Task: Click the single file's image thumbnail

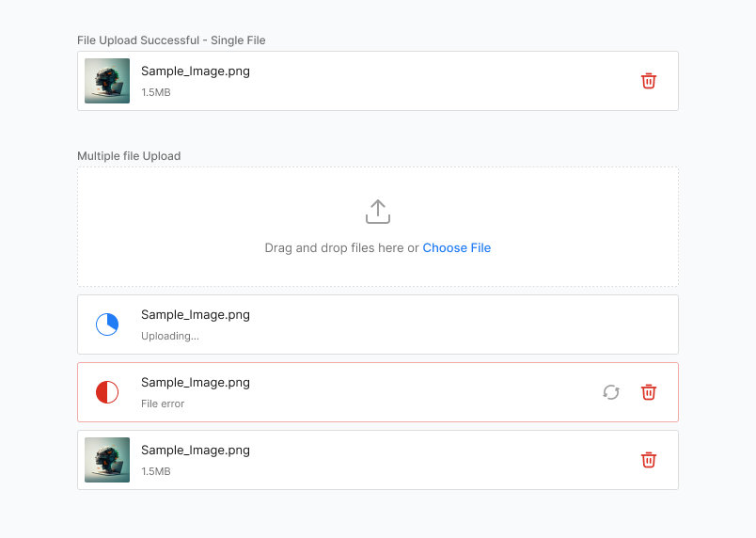Action: (x=107, y=81)
